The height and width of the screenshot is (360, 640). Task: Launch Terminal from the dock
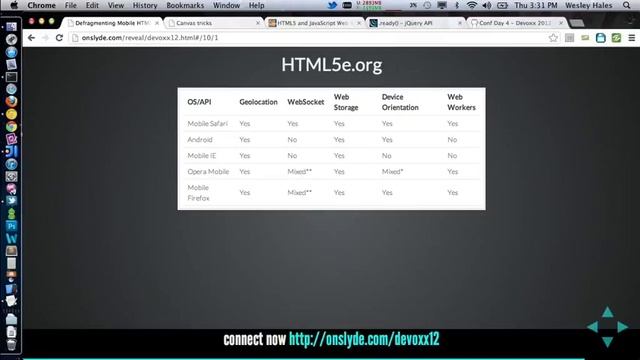click(11, 77)
